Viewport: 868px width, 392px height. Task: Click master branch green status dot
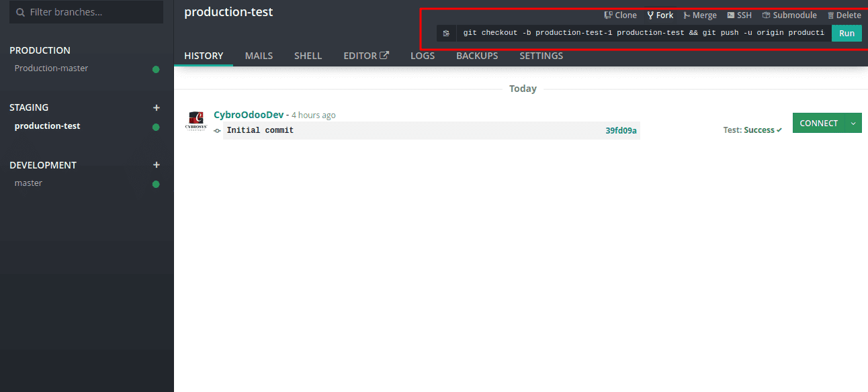coord(156,184)
